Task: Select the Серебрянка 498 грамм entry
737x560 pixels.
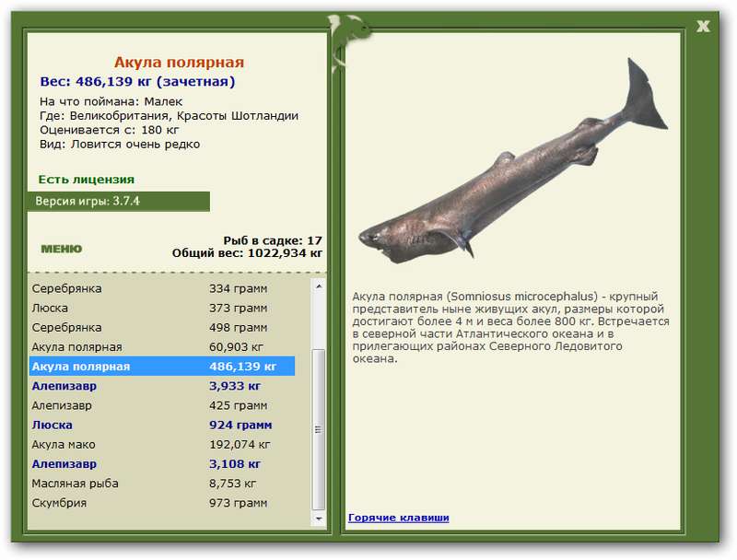Action: pyautogui.click(x=162, y=328)
